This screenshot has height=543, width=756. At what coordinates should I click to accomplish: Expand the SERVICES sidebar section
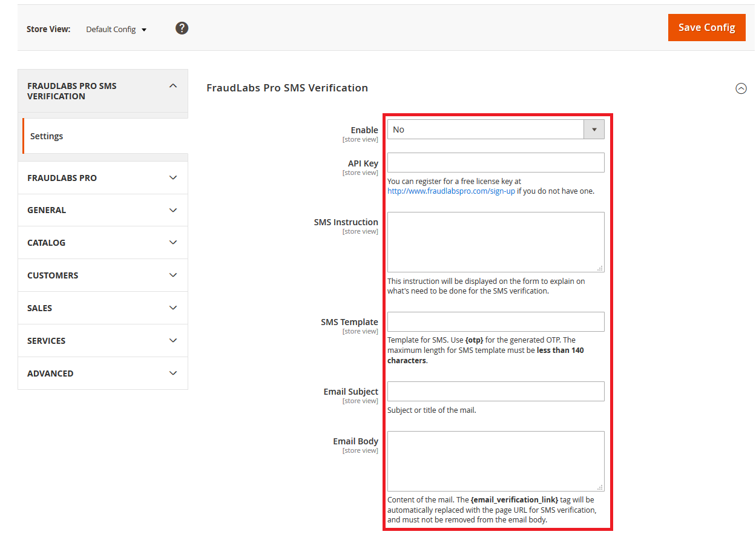coord(103,341)
